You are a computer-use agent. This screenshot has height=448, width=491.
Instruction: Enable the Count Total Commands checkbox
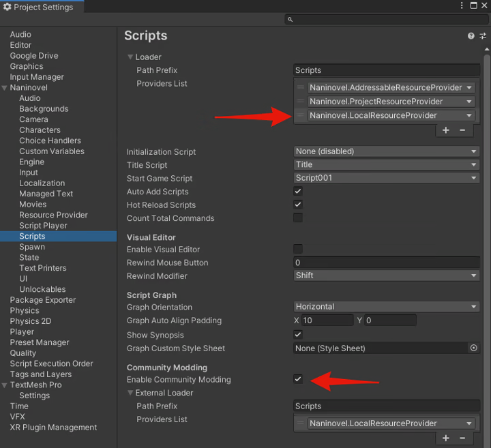298,218
